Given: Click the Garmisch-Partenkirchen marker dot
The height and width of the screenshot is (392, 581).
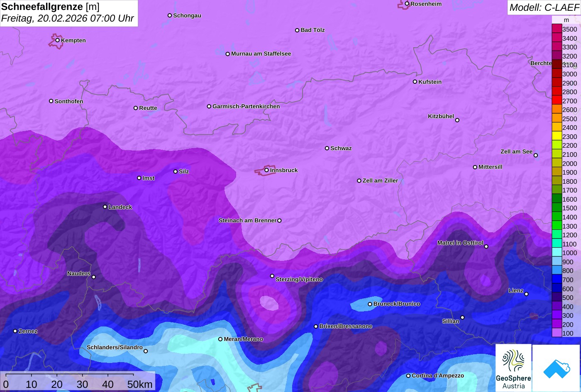Looking at the screenshot, I should 209,106.
